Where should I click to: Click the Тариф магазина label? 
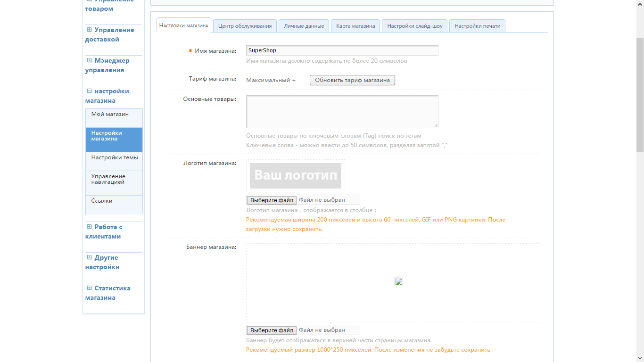[x=213, y=79]
